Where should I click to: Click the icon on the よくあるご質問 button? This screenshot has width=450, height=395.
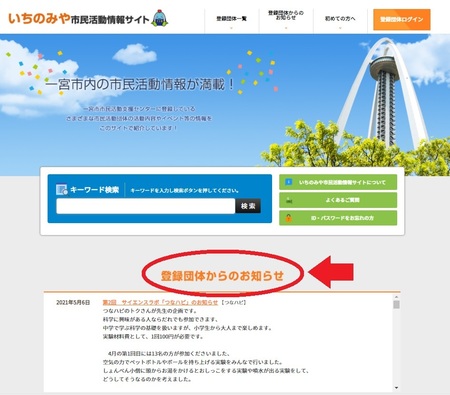289,200
